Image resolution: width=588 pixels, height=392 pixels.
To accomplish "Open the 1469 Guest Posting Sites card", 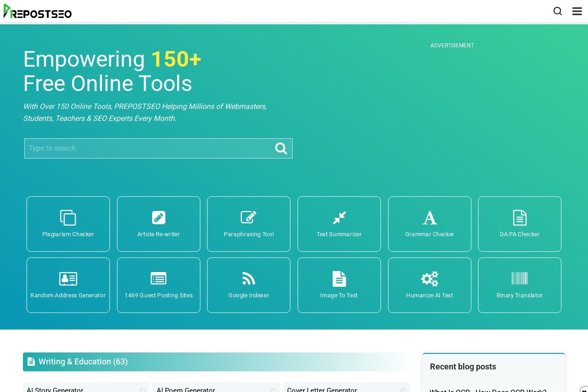I will coord(158,285).
